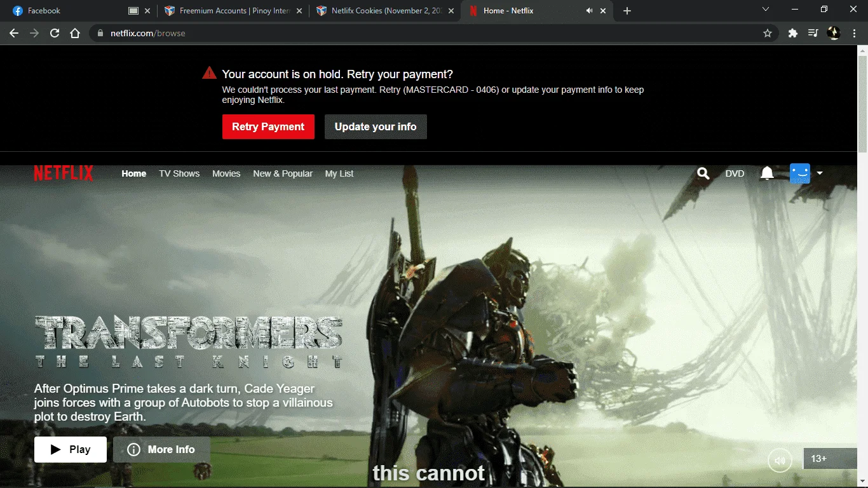Viewport: 868px width, 488px height.
Task: Mute tab via audio icon on Netflix tab
Action: click(589, 11)
